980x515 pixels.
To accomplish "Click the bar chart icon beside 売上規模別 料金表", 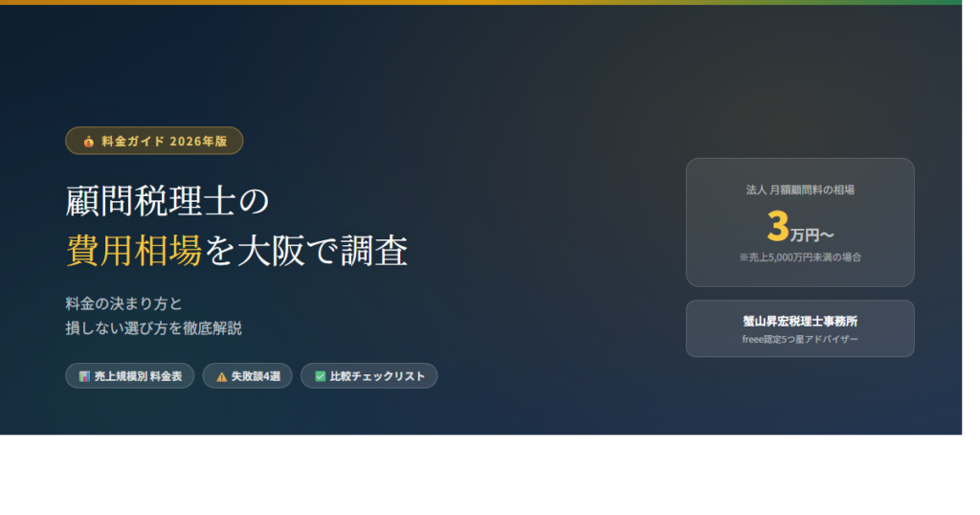I will tap(84, 376).
